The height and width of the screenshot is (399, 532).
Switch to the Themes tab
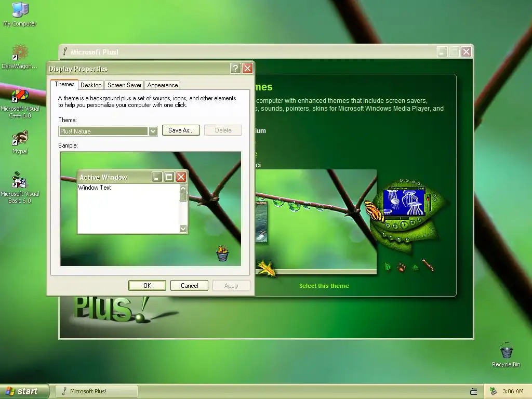pos(64,85)
